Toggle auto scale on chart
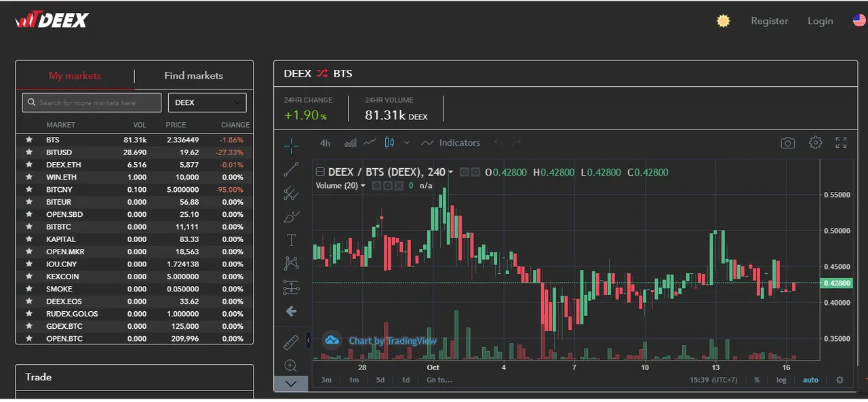Image resolution: width=868 pixels, height=402 pixels. coord(810,380)
